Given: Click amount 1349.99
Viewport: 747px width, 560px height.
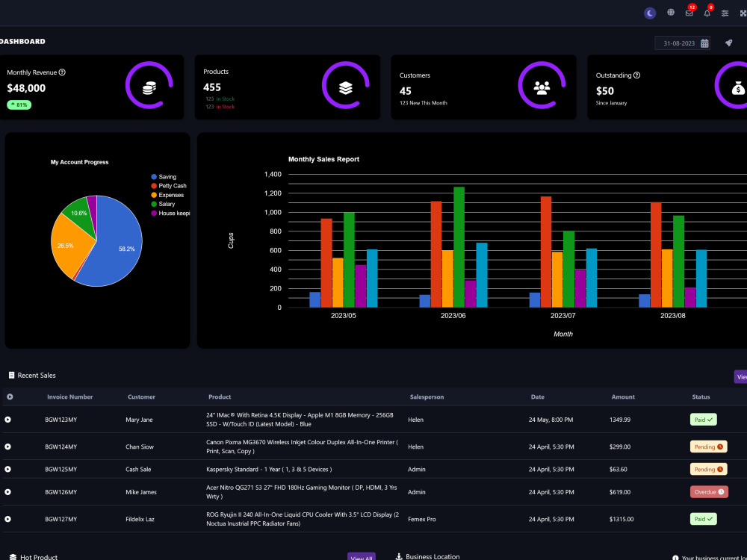Looking at the screenshot, I should [620, 420].
